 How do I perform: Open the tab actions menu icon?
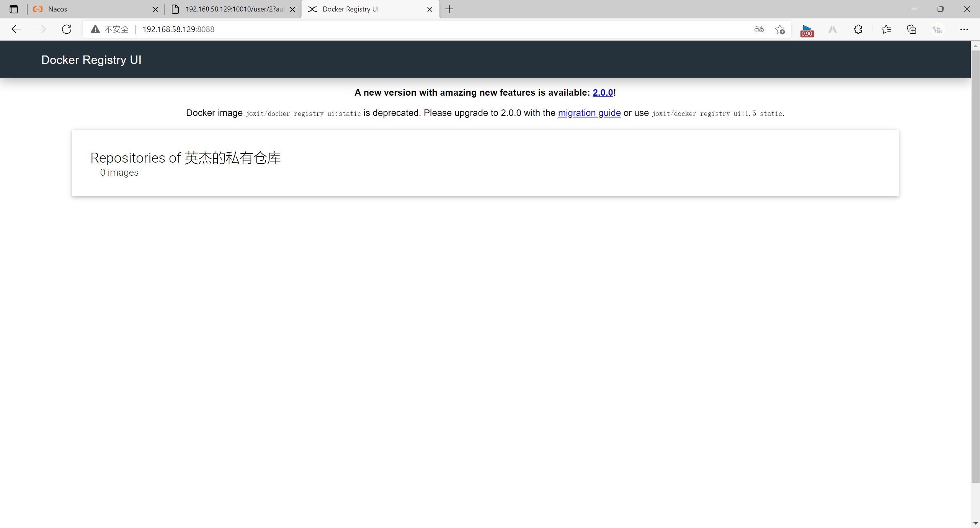[14, 9]
